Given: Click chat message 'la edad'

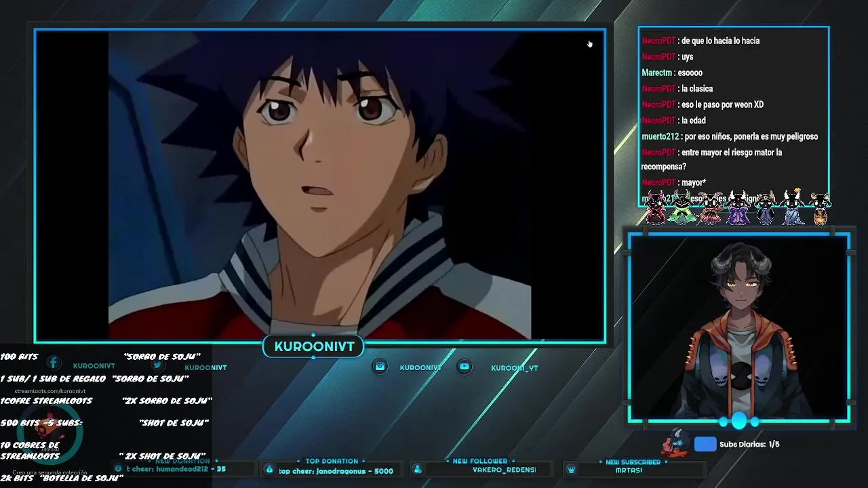Looking at the screenshot, I should [673, 121].
